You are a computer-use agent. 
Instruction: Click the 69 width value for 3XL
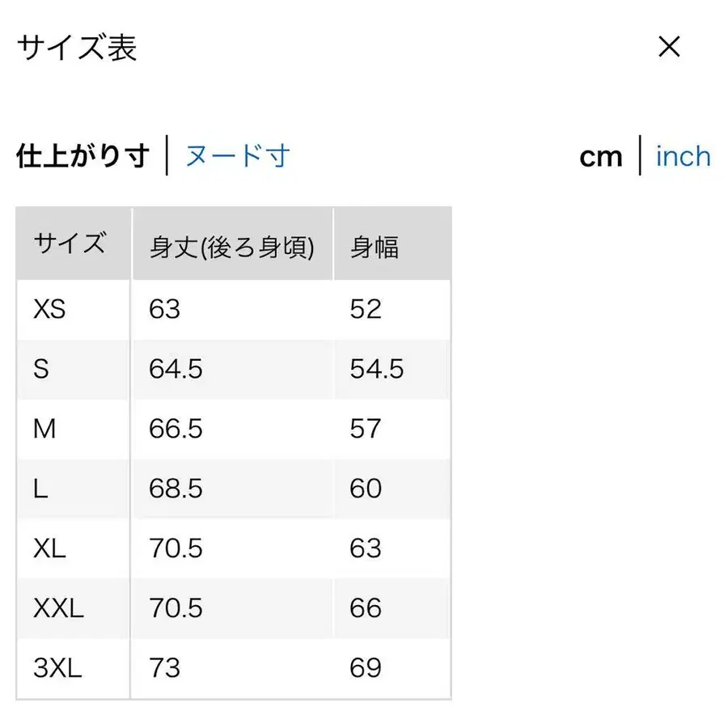[366, 668]
